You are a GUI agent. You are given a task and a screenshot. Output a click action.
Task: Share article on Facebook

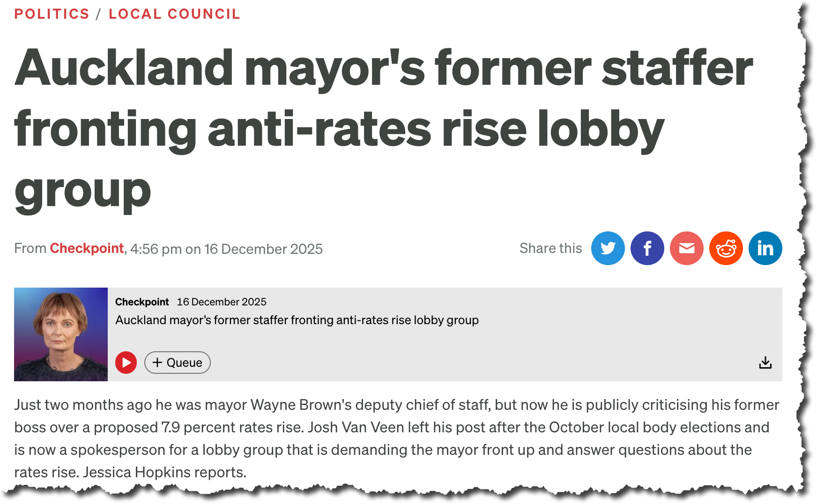pyautogui.click(x=647, y=248)
